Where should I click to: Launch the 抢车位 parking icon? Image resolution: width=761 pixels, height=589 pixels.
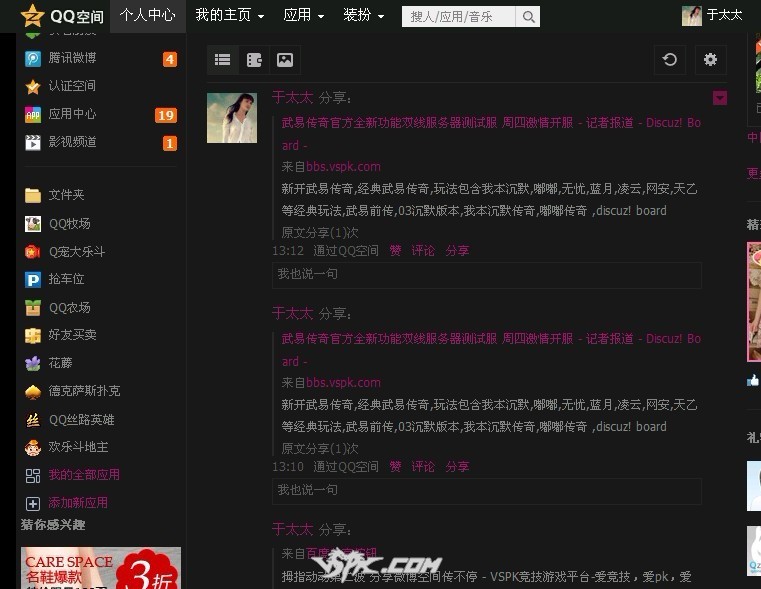point(33,279)
